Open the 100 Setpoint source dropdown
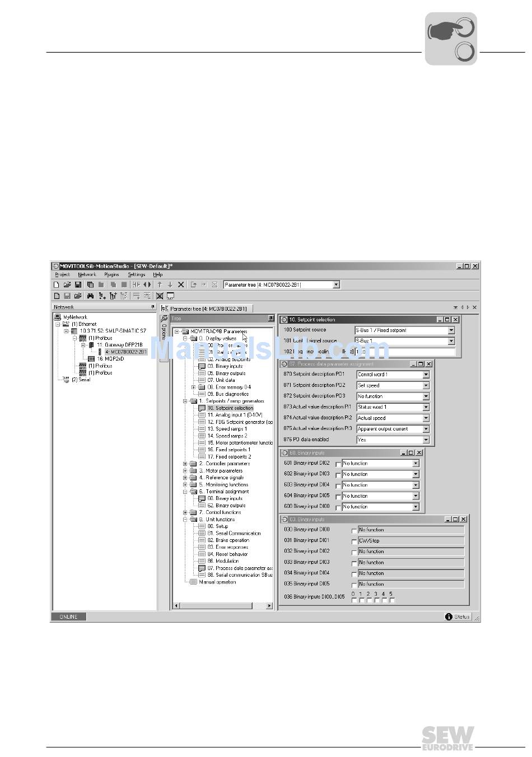This screenshot has width=532, height=757. point(451,330)
